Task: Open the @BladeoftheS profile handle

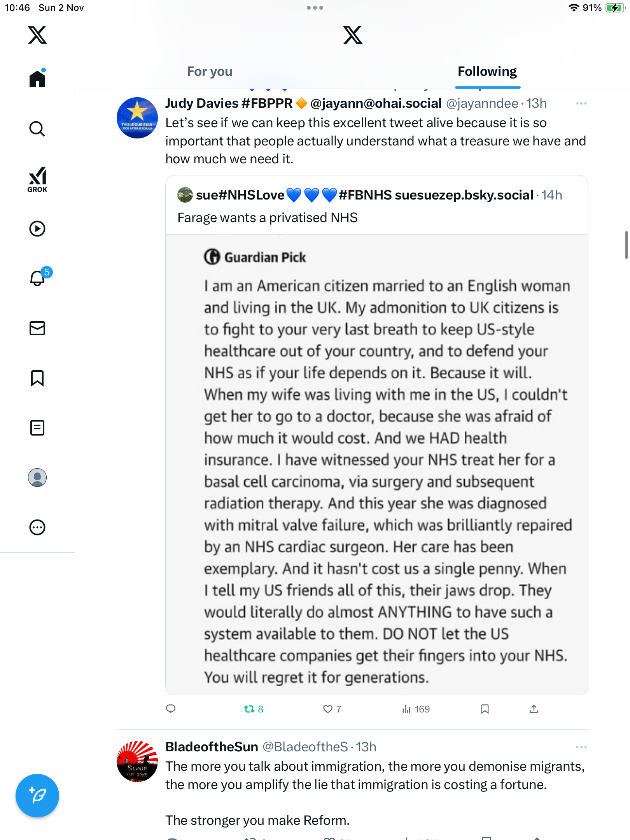Action: (305, 747)
